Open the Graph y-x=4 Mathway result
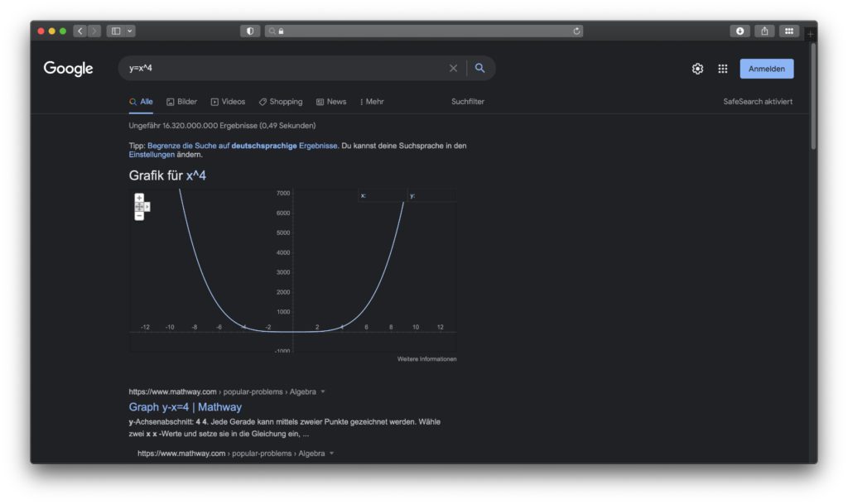The width and height of the screenshot is (848, 504). 185,407
